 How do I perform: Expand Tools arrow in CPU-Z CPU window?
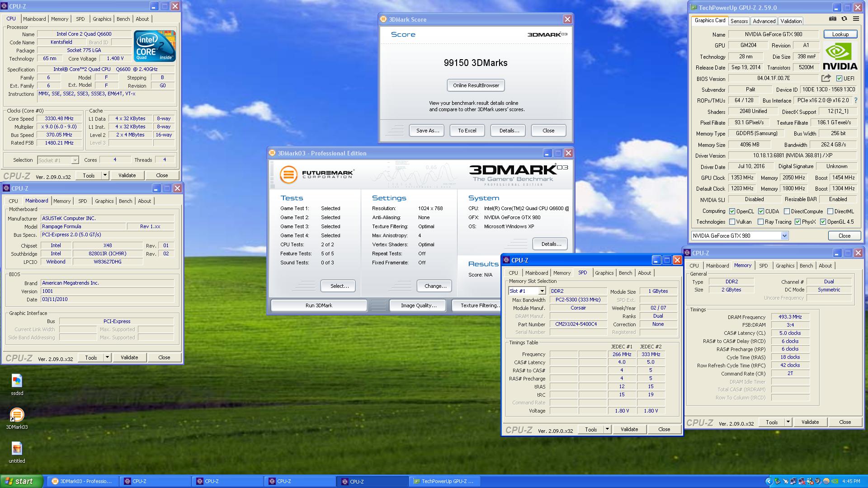(x=105, y=175)
